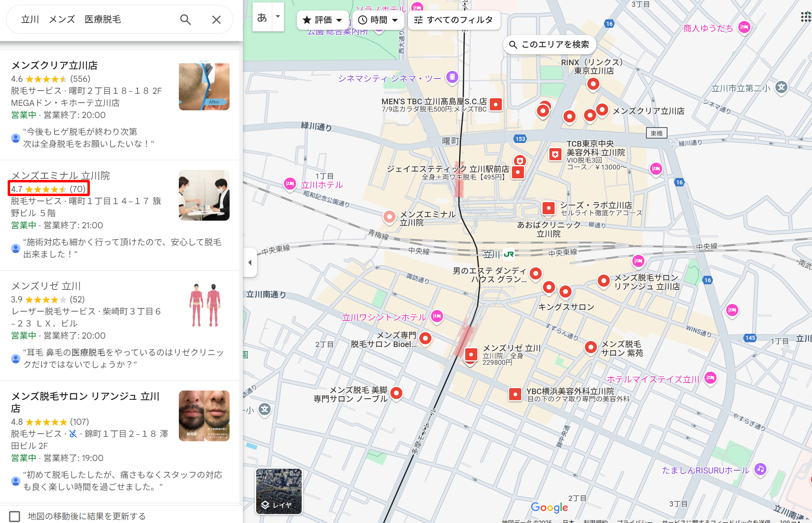Click シーズ・ラボ立川店 map pin
812x523 pixels.
coord(549,208)
